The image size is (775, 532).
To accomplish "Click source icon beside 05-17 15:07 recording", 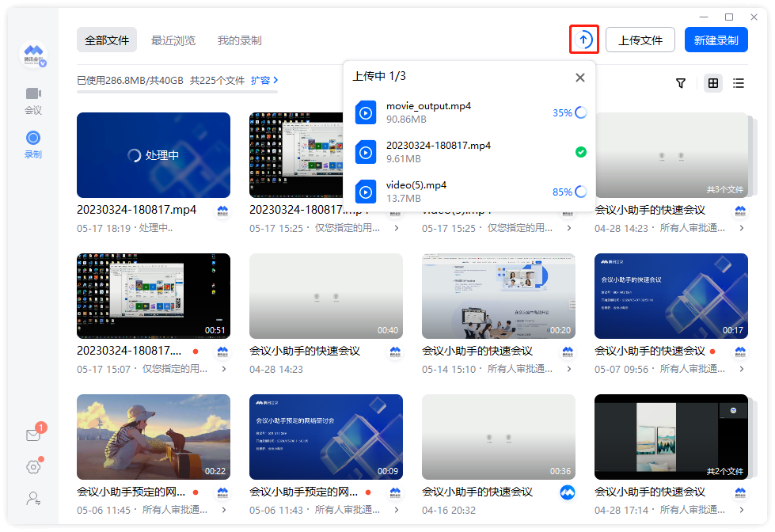I will click(223, 351).
